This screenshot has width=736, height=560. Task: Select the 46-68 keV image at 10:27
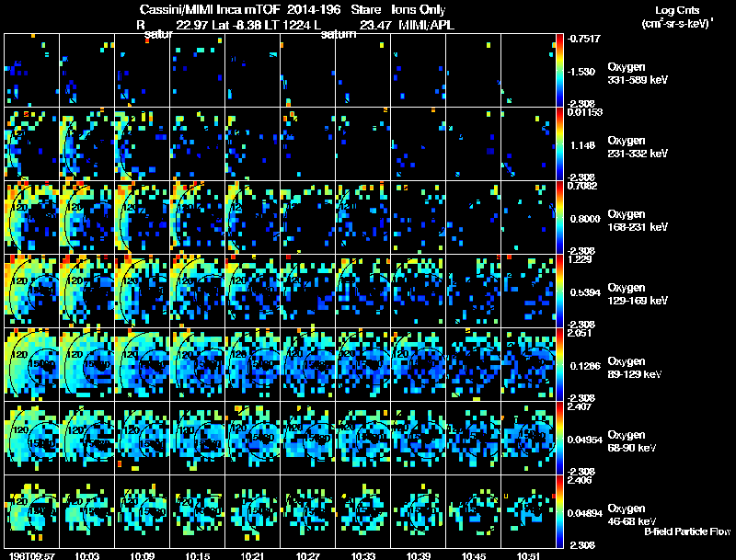coord(308,512)
